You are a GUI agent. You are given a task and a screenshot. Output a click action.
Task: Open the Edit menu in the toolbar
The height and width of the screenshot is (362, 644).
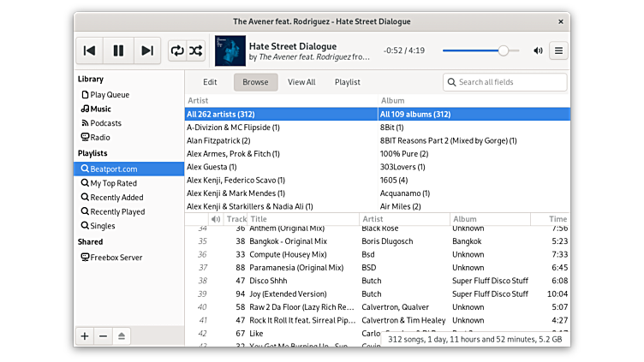(210, 82)
